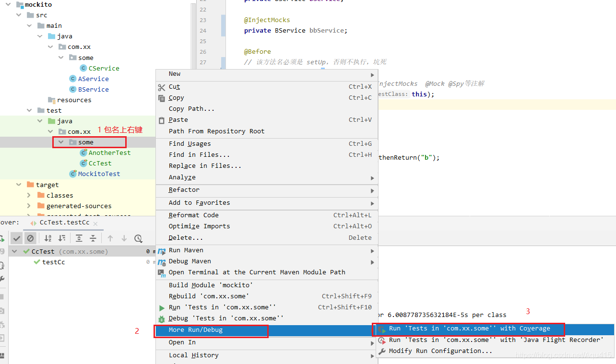Click the Previous Failed Test up arrow
Image resolution: width=616 pixels, height=364 pixels.
point(110,238)
